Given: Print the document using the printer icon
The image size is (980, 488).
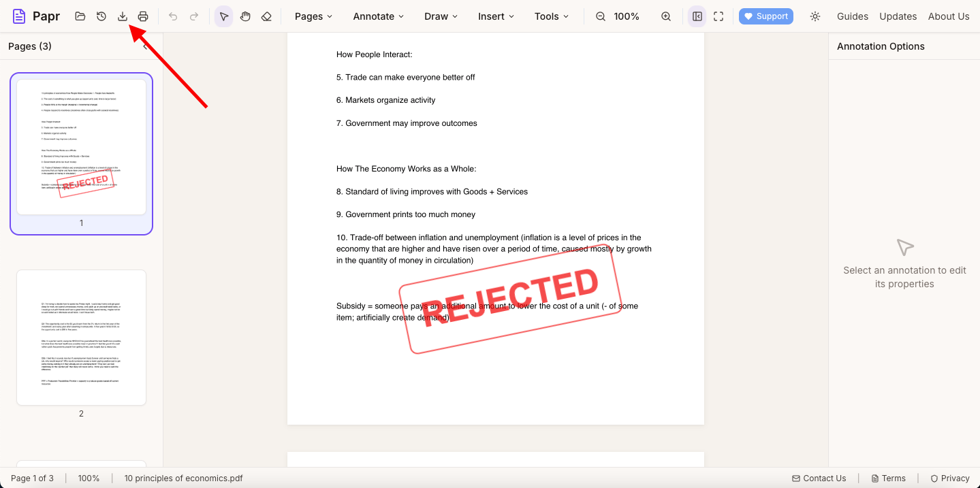Looking at the screenshot, I should tap(143, 16).
